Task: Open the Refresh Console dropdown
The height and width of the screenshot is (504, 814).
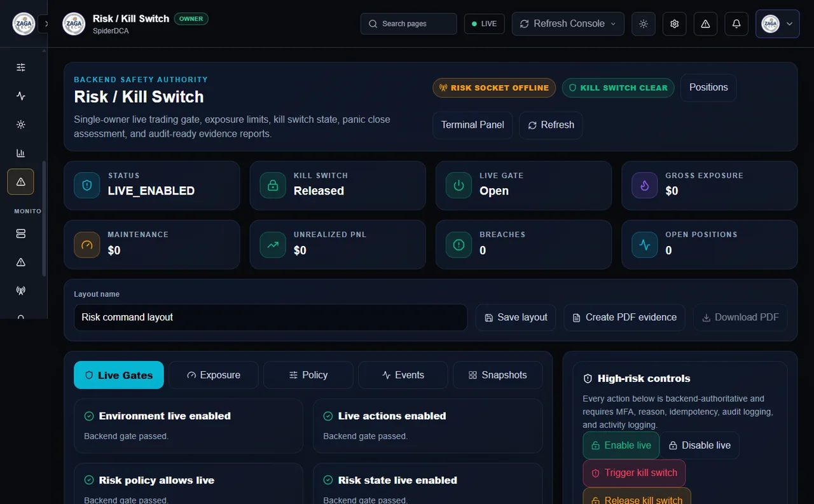Action: 568,24
